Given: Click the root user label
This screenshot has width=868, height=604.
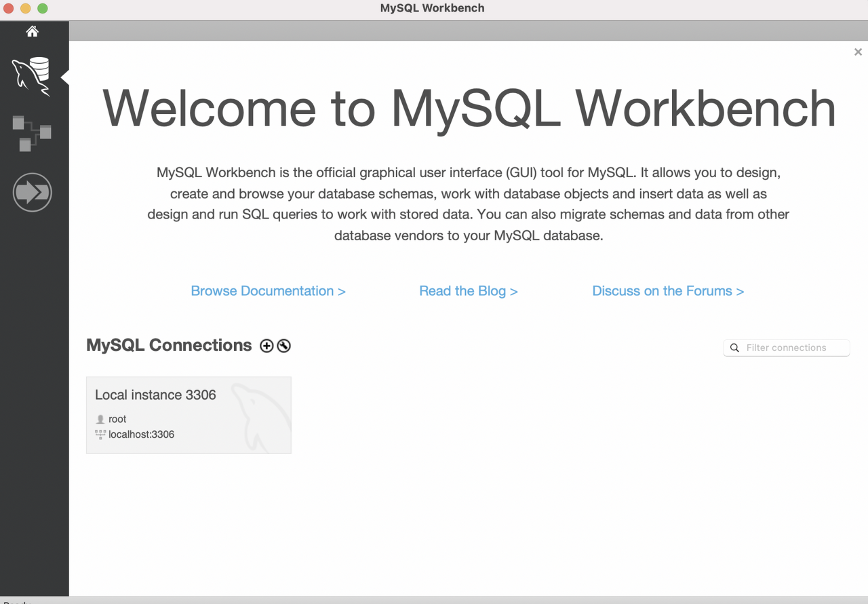Looking at the screenshot, I should (x=117, y=419).
